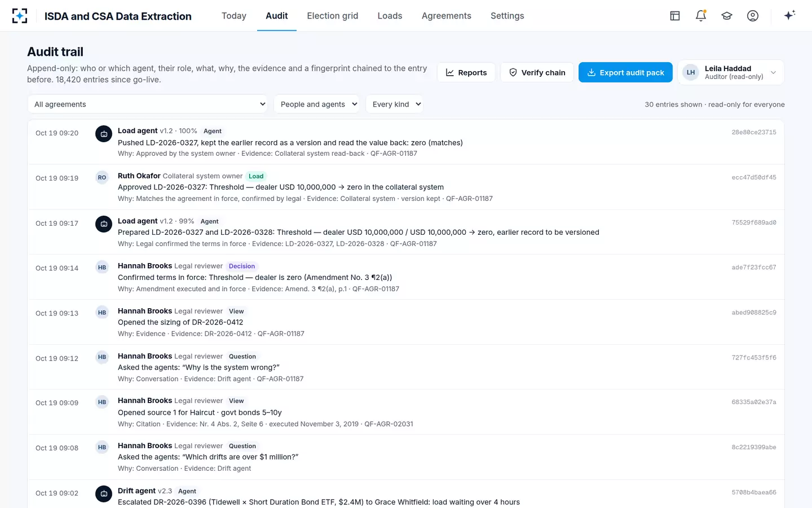Screen dimensions: 812x508
Task: Open the layout panel icon
Action: pyautogui.click(x=675, y=16)
